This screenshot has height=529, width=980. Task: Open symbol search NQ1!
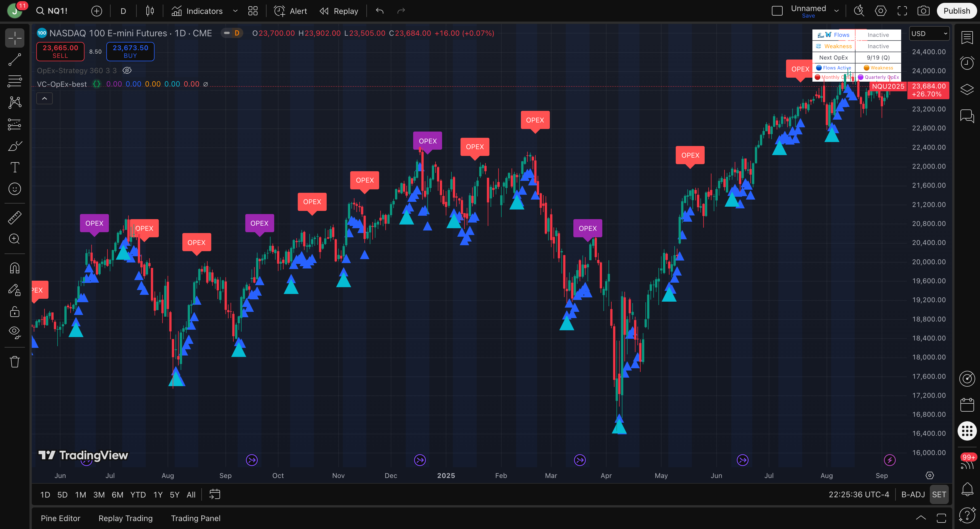click(52, 11)
